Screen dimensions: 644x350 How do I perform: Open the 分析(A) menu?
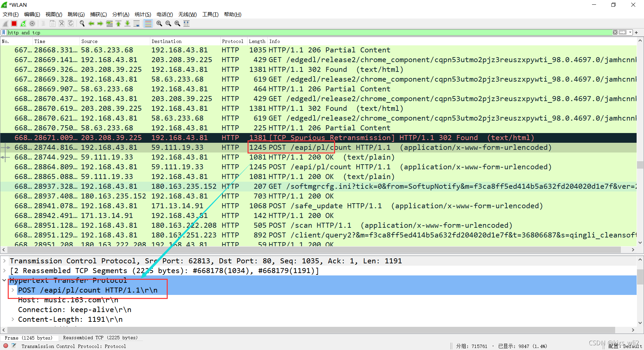click(121, 14)
